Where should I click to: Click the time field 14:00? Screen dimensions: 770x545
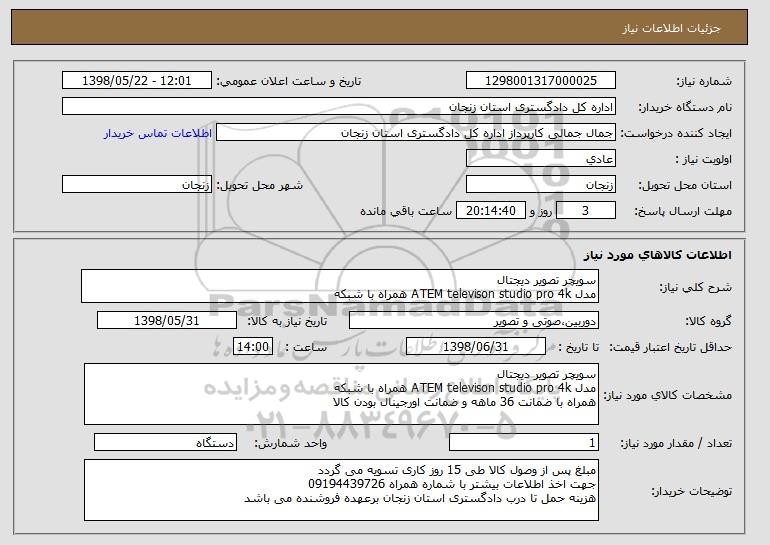(253, 347)
